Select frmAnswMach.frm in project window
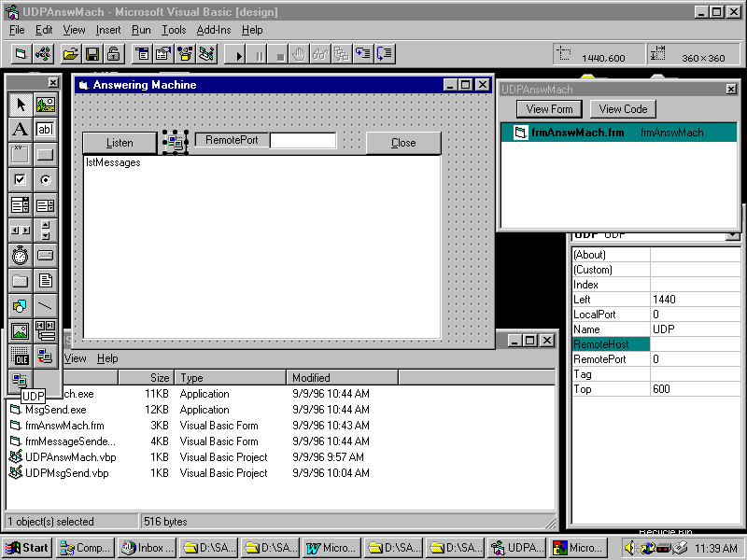 [x=577, y=133]
